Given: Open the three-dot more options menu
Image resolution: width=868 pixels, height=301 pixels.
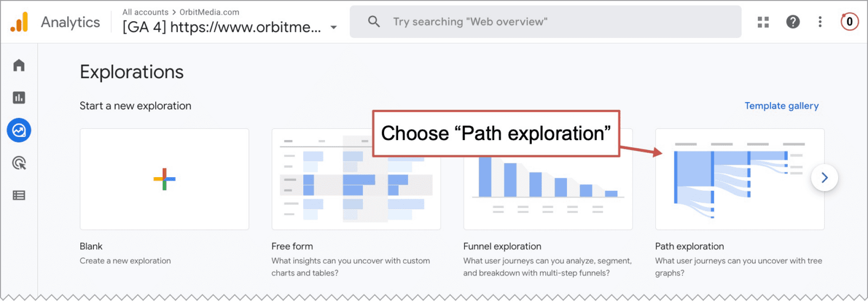Looking at the screenshot, I should click(x=820, y=22).
